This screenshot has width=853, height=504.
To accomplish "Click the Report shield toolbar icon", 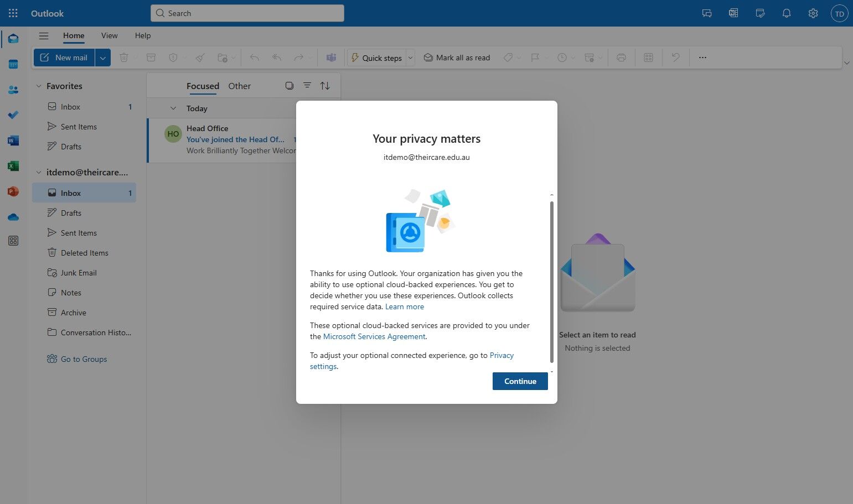I will (173, 58).
